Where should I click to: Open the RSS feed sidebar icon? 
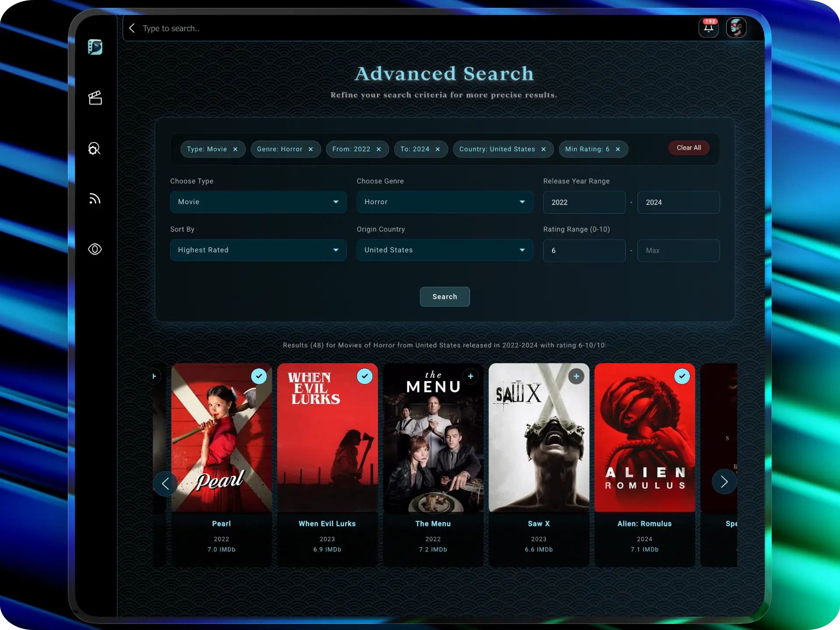point(95,199)
